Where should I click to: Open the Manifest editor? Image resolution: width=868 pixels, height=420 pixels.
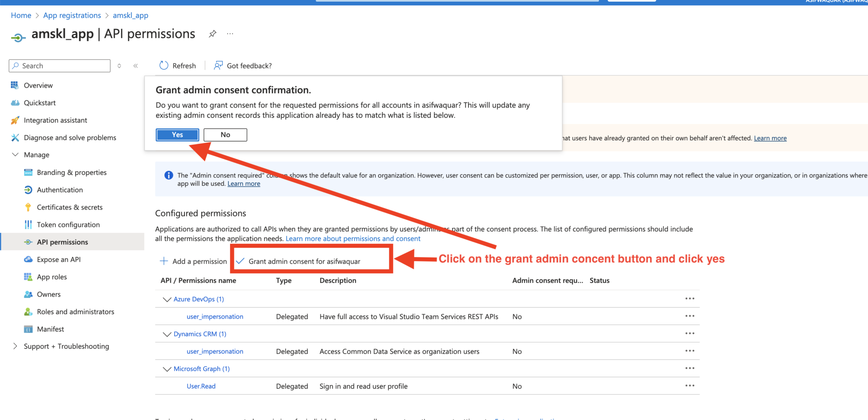pyautogui.click(x=50, y=329)
